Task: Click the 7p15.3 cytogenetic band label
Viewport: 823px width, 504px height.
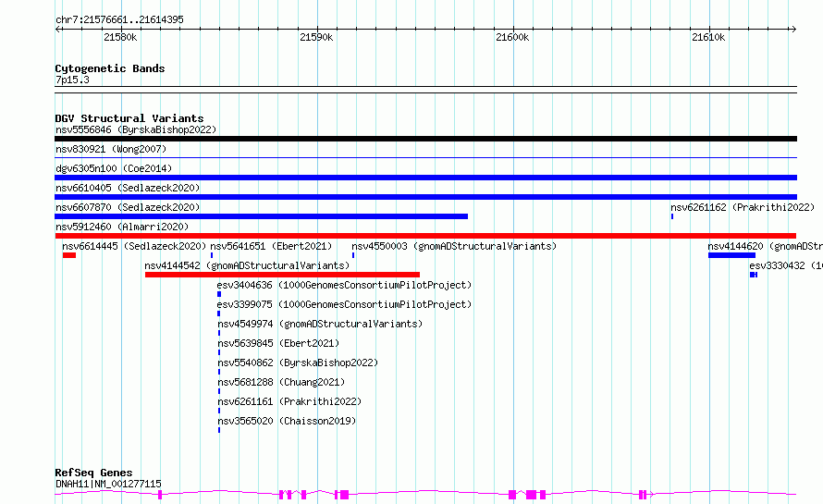Action: click(72, 80)
